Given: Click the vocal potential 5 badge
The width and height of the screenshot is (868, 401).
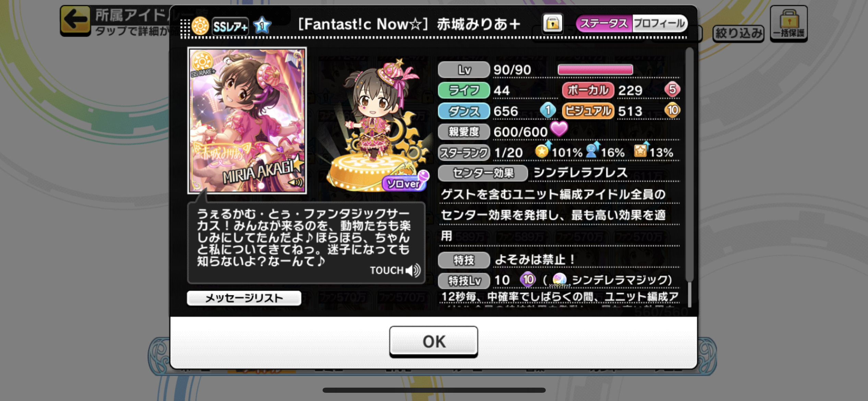Looking at the screenshot, I should pyautogui.click(x=672, y=89).
